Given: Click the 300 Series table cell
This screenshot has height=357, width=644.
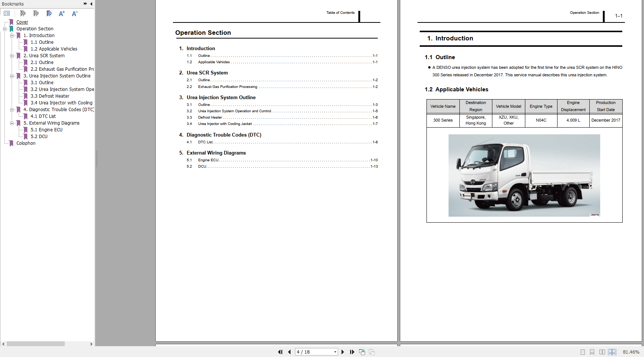Looking at the screenshot, I should pyautogui.click(x=443, y=120).
